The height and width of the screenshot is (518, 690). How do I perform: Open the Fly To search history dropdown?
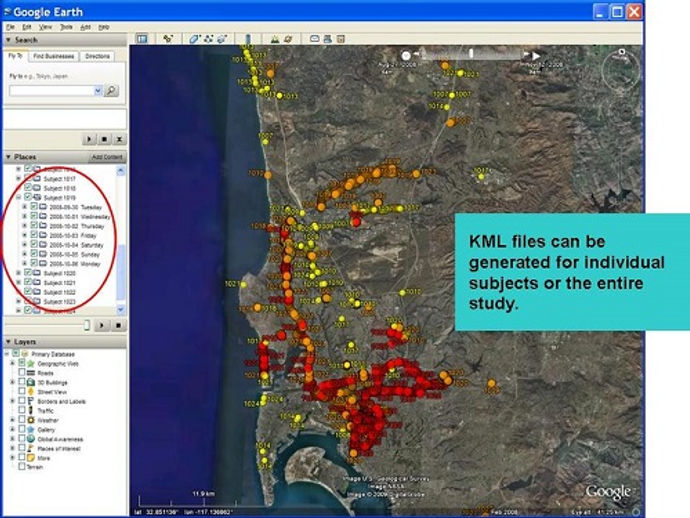[x=98, y=91]
